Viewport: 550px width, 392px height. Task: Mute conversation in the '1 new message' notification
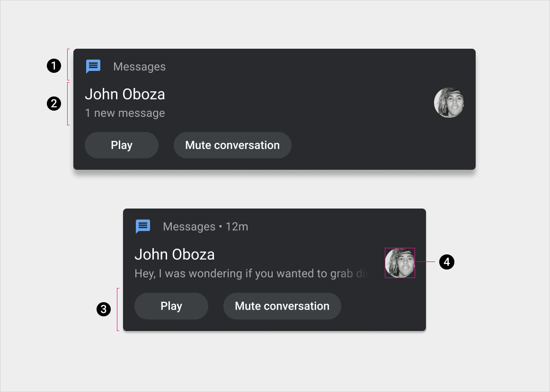(232, 145)
